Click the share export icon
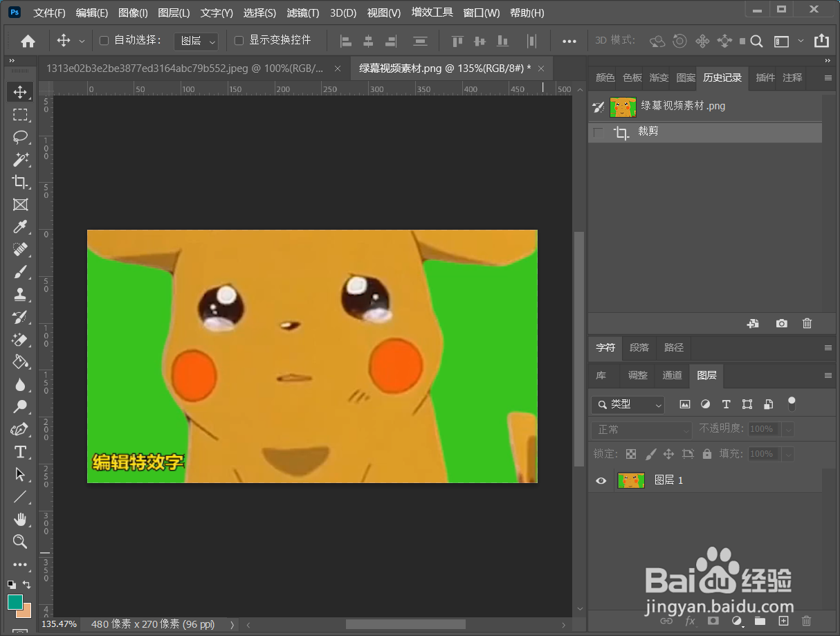Image resolution: width=840 pixels, height=636 pixels. [x=821, y=41]
